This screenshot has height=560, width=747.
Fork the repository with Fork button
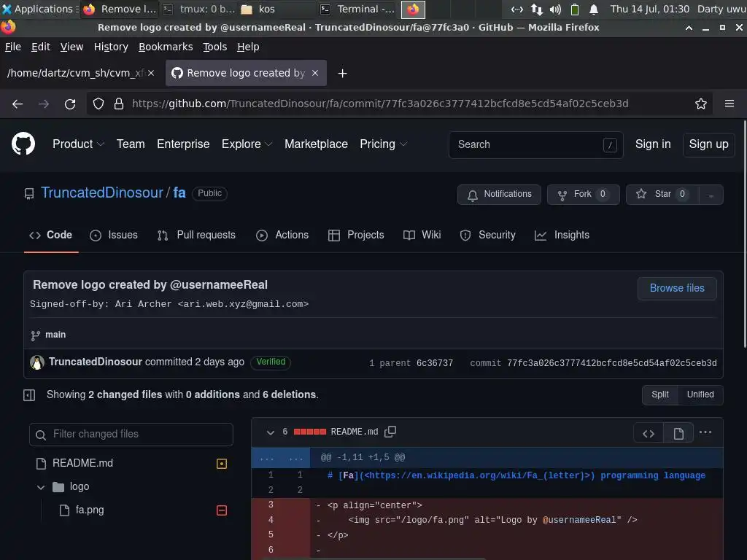(583, 195)
